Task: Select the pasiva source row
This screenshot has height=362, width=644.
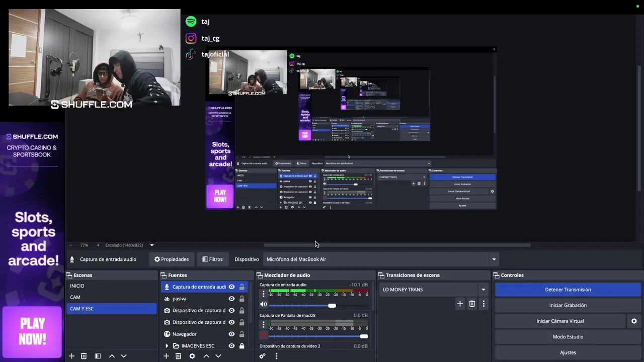Action: tap(204, 299)
